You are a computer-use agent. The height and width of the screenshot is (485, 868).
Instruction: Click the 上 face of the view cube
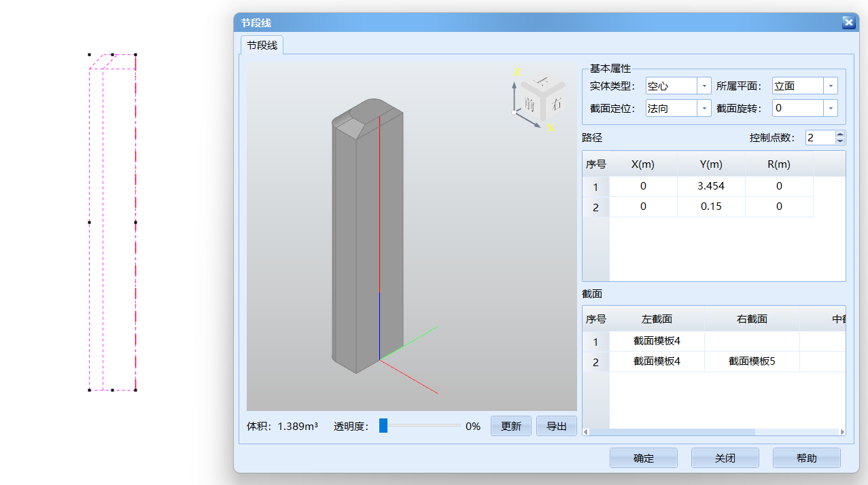point(542,82)
